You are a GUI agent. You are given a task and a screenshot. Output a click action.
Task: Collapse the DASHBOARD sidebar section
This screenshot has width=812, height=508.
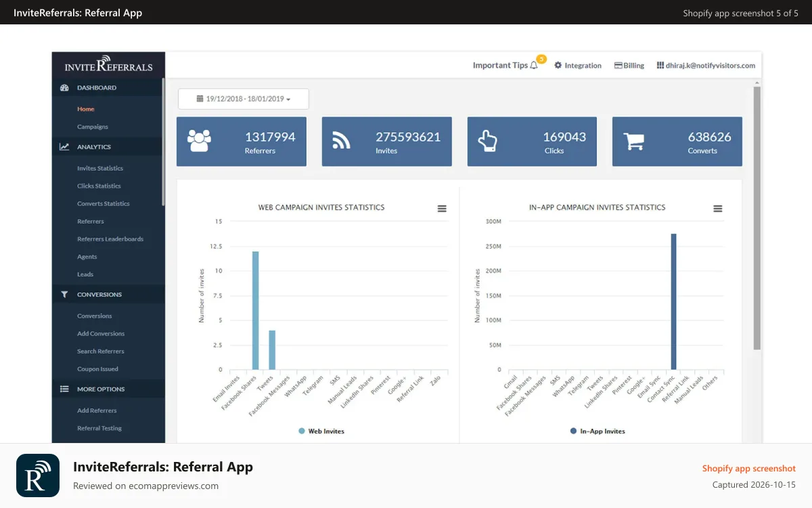pos(108,88)
